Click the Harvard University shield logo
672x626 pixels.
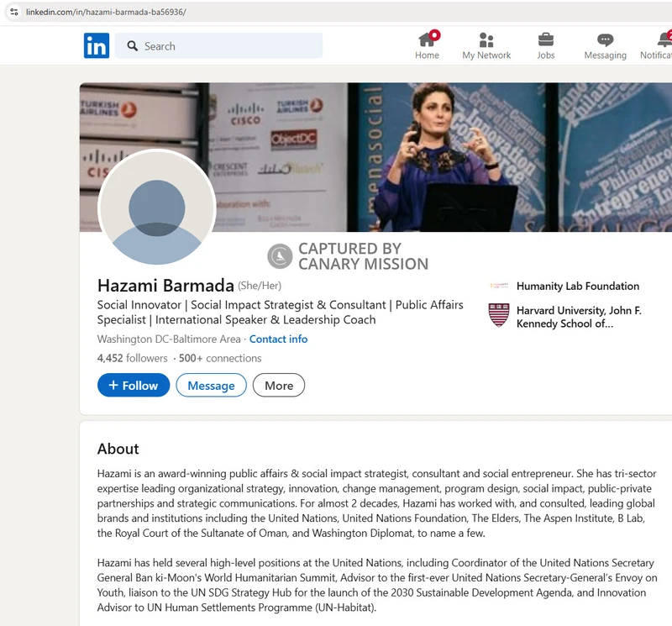[x=499, y=315]
